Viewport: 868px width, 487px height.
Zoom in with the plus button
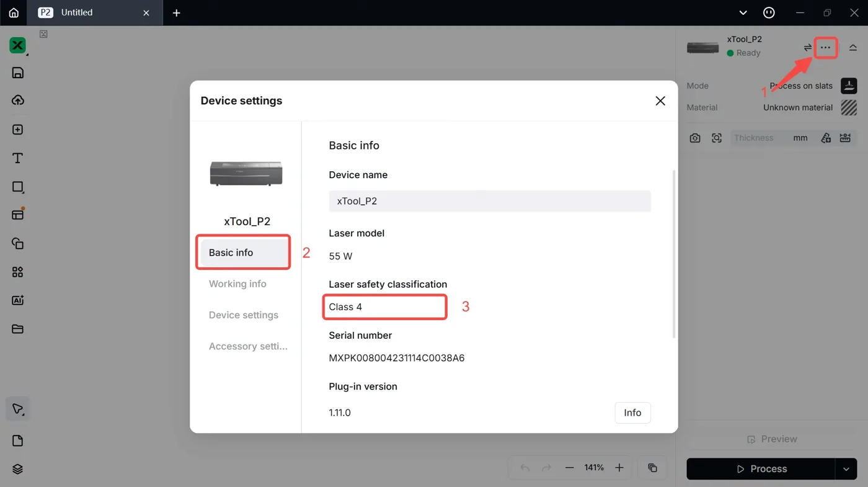[619, 468]
